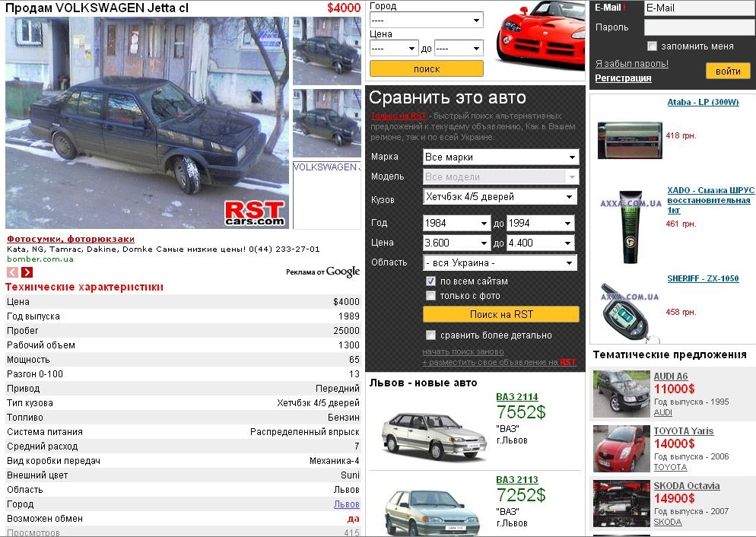Image resolution: width=756 pixels, height=537 pixels.
Task: Click the Пароль password field
Action: [x=700, y=27]
